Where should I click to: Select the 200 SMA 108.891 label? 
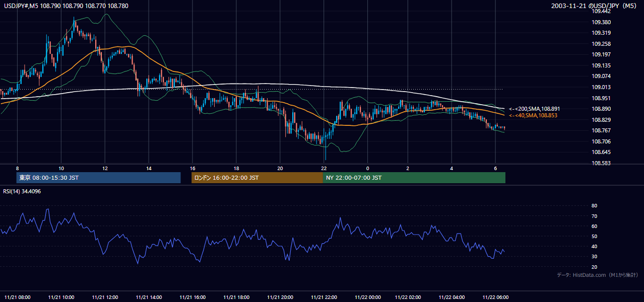(534, 109)
